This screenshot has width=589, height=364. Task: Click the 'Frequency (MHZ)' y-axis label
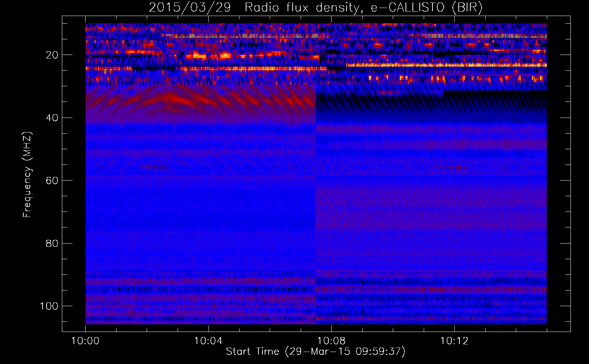pos(27,175)
